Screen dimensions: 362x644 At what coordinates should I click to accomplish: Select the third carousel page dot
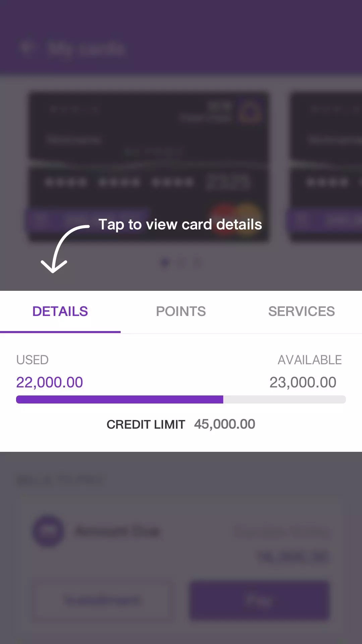coord(198,263)
